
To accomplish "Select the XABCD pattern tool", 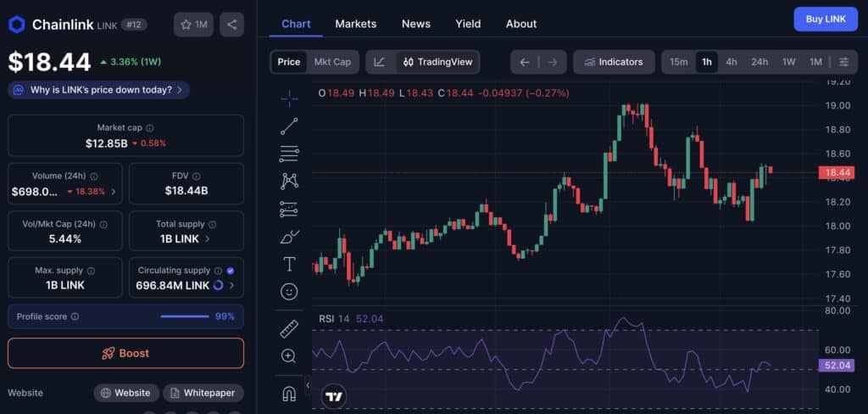I will [289, 181].
